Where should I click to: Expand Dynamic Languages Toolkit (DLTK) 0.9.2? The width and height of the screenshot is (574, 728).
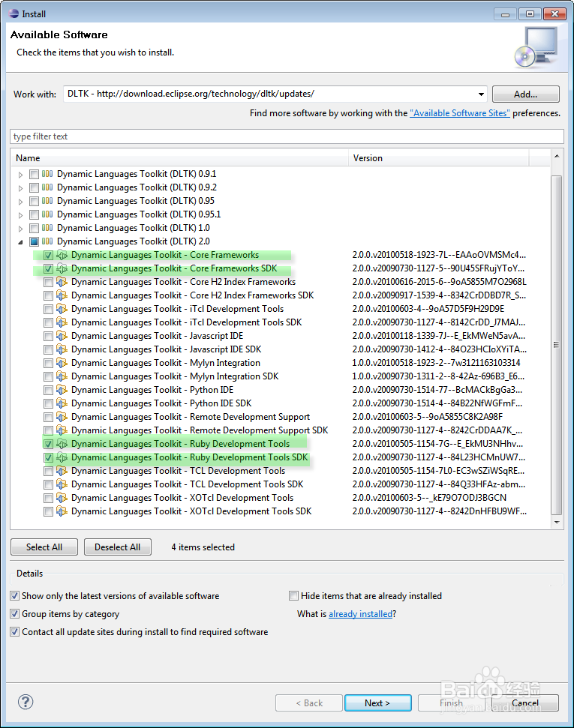tap(20, 188)
